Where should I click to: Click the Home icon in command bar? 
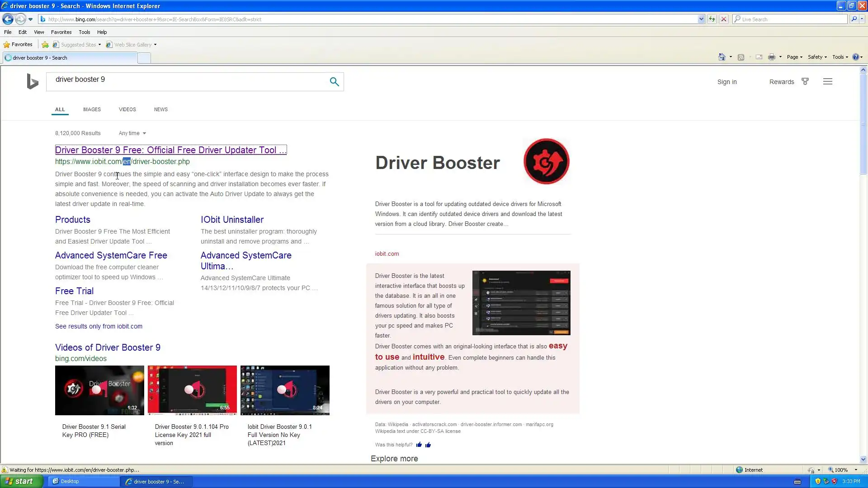click(x=722, y=57)
